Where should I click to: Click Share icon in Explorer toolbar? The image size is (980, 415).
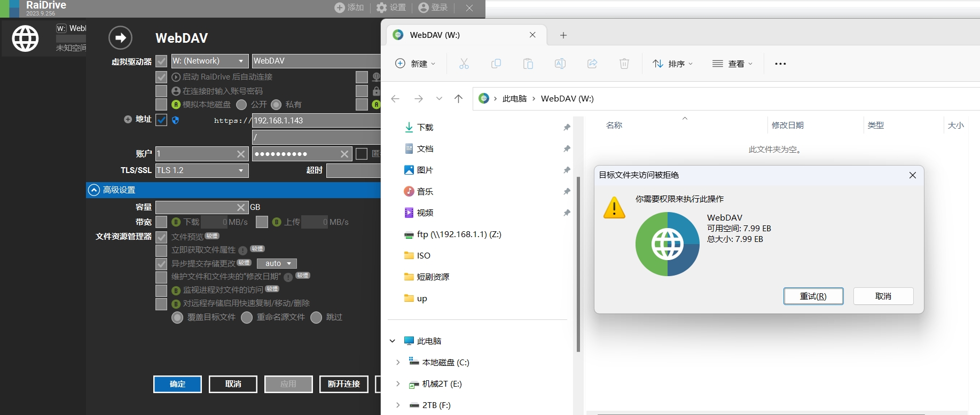pos(592,64)
